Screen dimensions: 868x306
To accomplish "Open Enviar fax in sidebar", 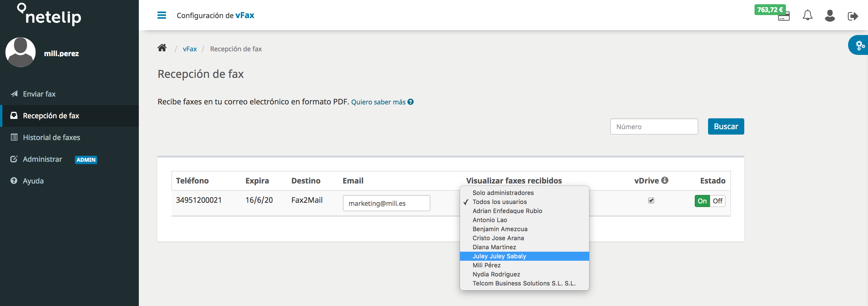I will [x=69, y=94].
